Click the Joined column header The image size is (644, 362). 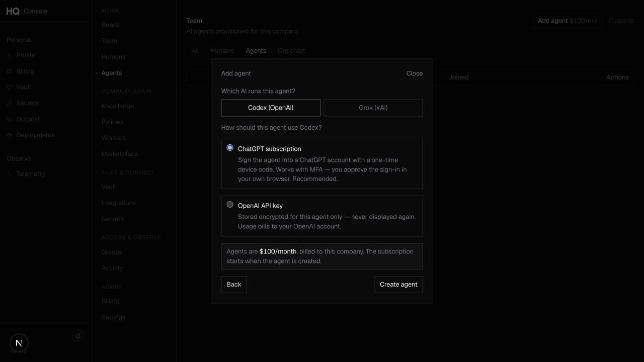[x=458, y=77]
